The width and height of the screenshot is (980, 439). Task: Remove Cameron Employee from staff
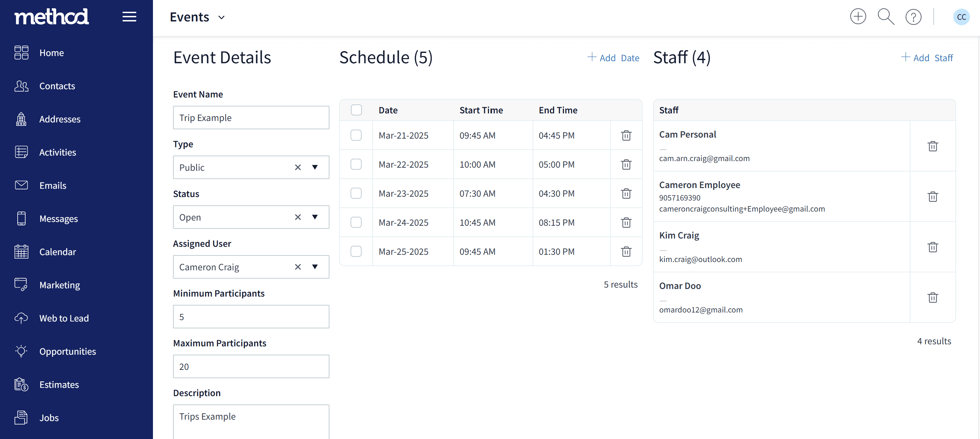click(933, 196)
